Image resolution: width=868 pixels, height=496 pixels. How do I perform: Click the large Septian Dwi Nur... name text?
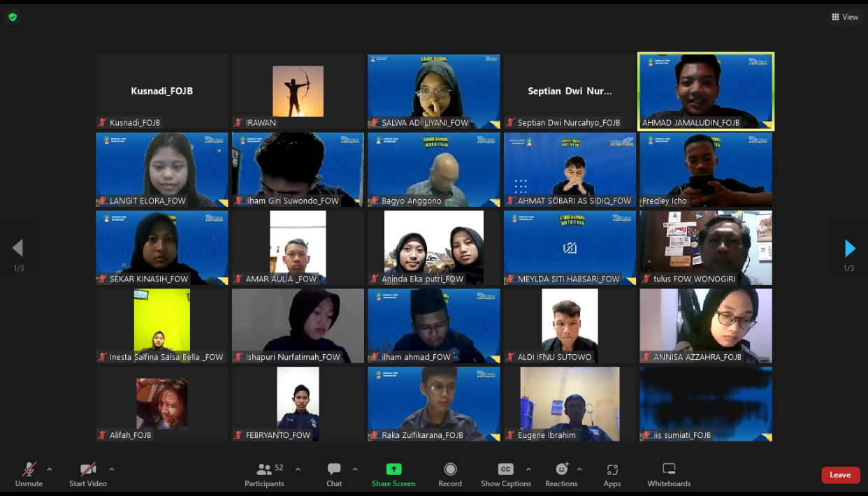570,91
